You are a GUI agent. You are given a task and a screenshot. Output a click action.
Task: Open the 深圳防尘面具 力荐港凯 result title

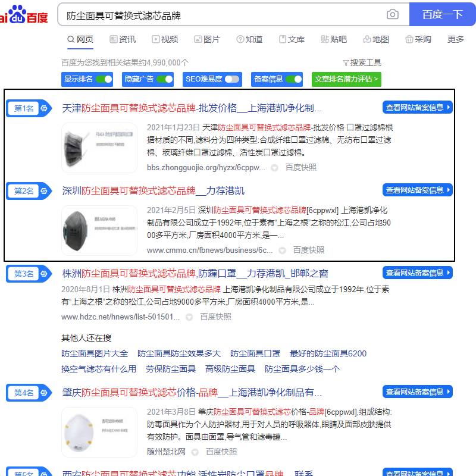[153, 191]
